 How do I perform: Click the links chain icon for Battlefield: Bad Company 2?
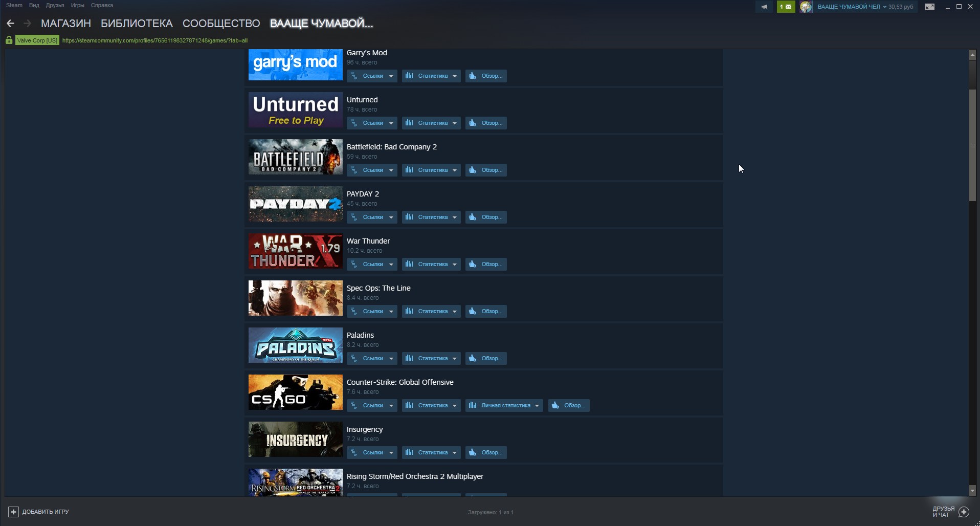[354, 170]
